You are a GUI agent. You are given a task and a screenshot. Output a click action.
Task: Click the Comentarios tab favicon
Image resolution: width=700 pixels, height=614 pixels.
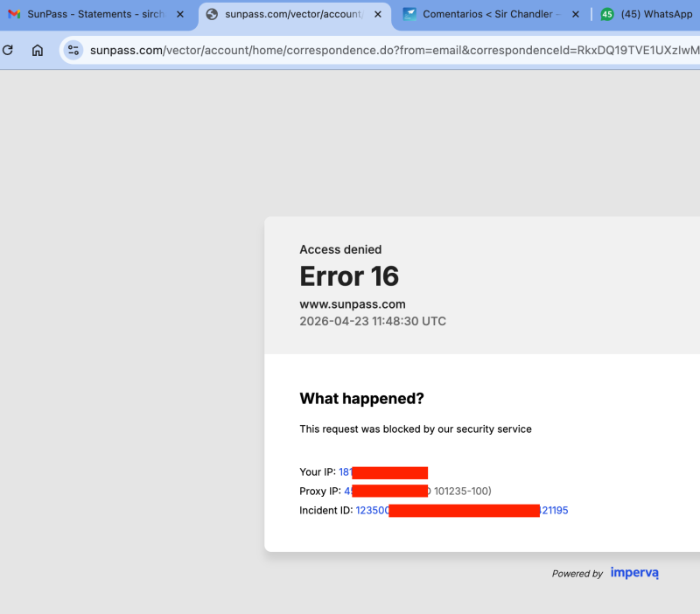[x=409, y=14]
